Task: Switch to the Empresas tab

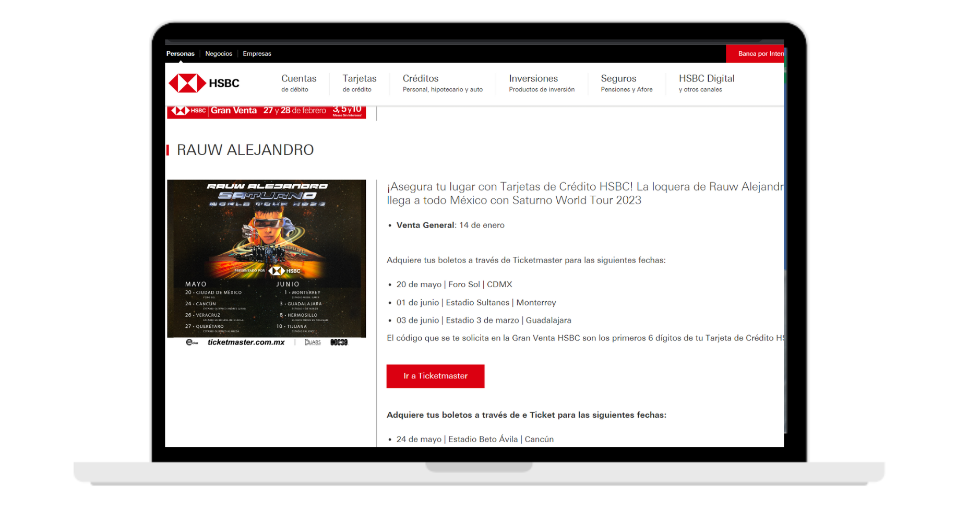Action: coord(257,53)
